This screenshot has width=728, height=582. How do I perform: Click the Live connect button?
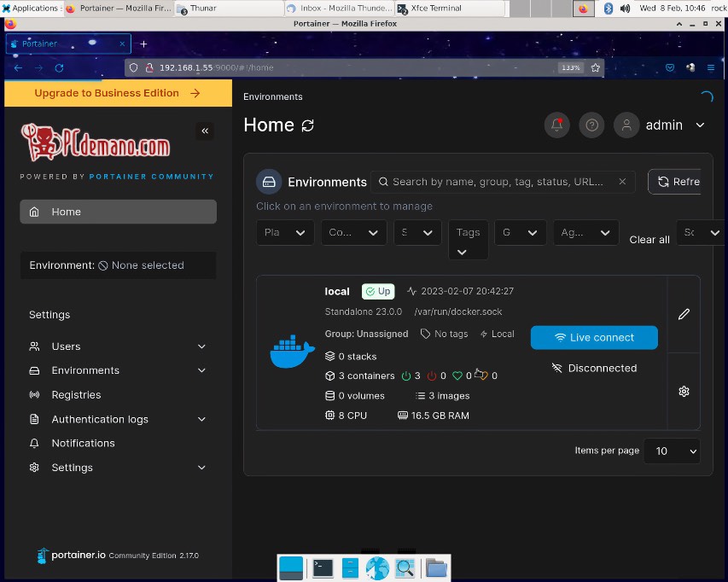point(594,337)
